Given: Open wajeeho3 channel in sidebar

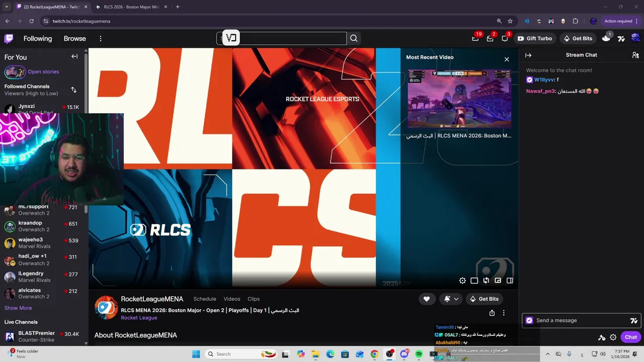Looking at the screenshot, I should (42, 243).
